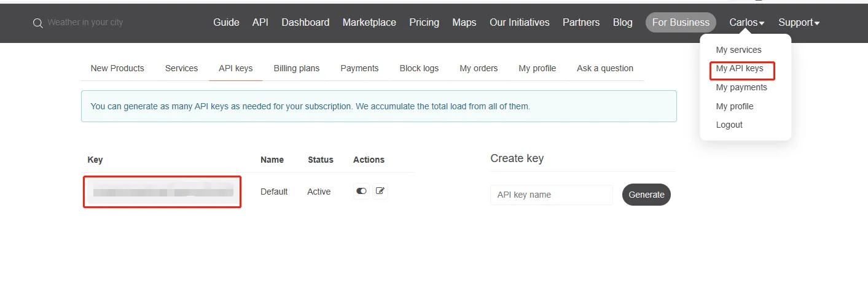Switch to the Billing plans tab
Screen dimensions: 868x291
coord(297,68)
